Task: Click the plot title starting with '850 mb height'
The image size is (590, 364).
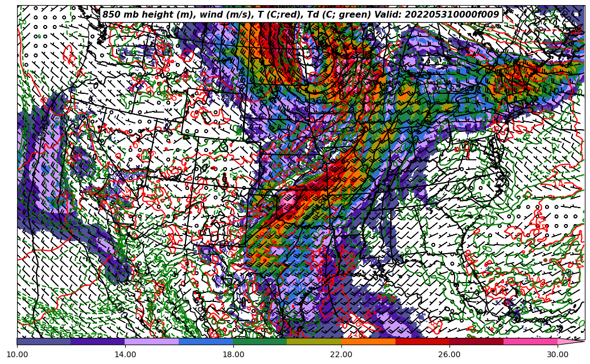Action: pyautogui.click(x=300, y=15)
